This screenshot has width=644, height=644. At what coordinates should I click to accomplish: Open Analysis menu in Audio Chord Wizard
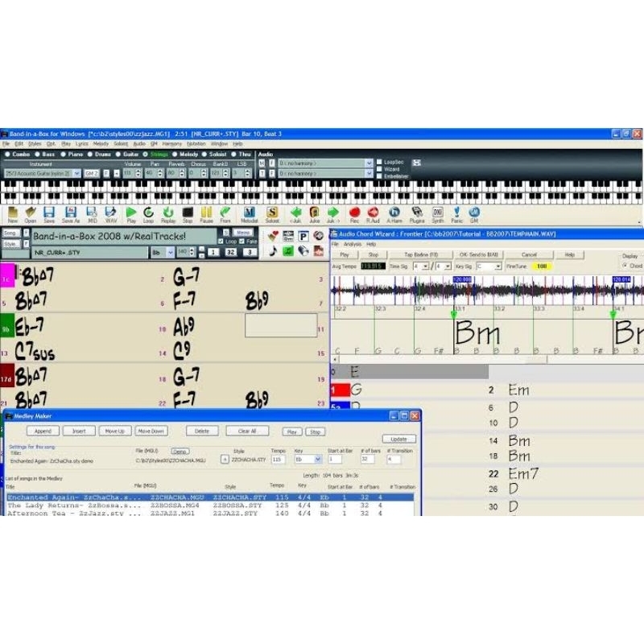(x=353, y=245)
